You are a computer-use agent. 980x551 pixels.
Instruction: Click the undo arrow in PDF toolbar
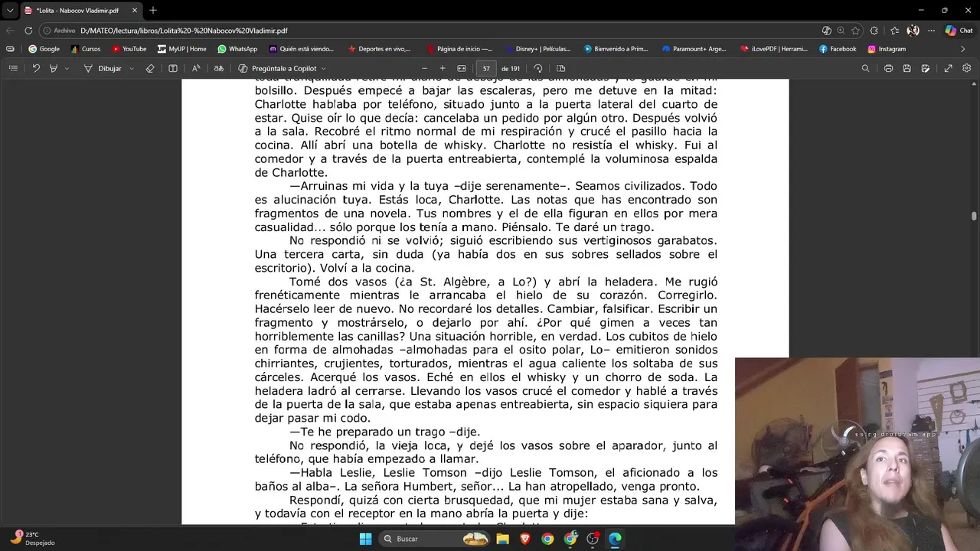point(36,68)
